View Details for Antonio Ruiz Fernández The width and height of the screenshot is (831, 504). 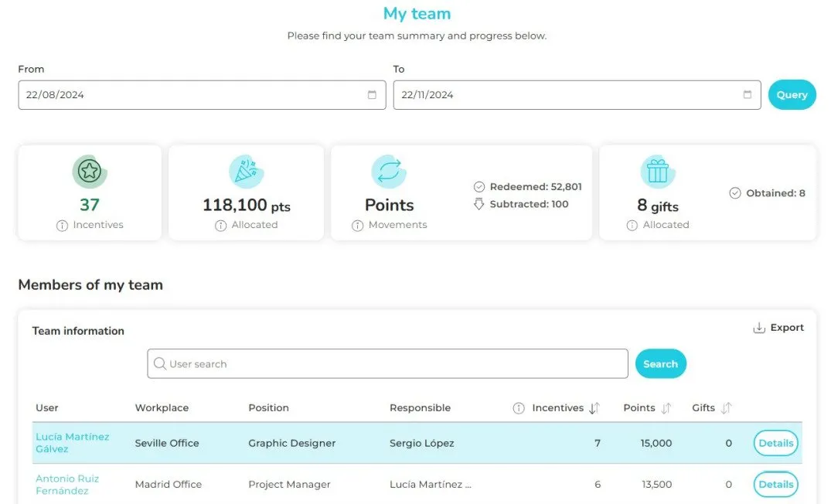pos(775,485)
